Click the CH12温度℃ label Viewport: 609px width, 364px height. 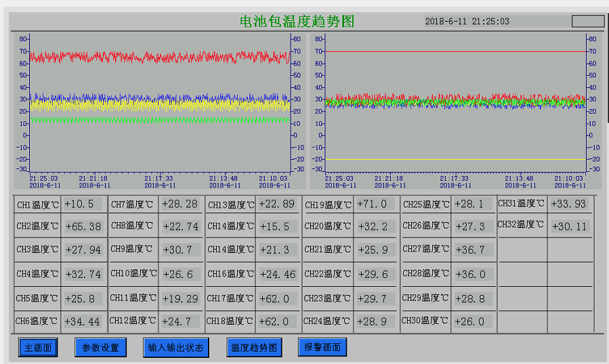(133, 321)
